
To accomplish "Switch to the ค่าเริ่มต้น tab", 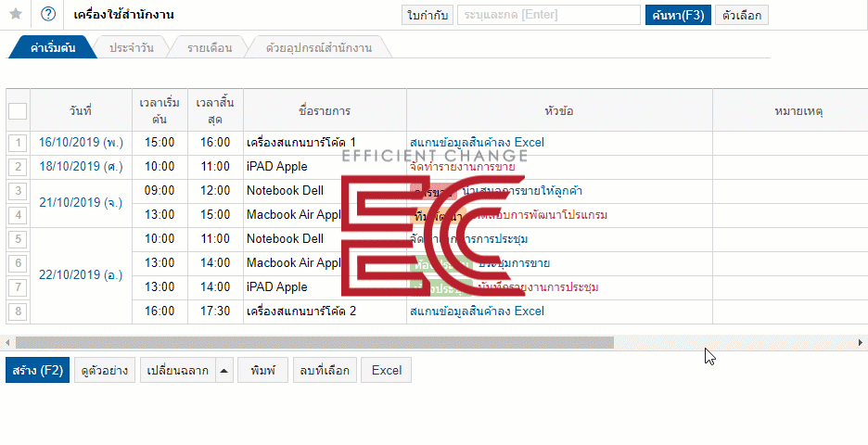I will point(53,47).
